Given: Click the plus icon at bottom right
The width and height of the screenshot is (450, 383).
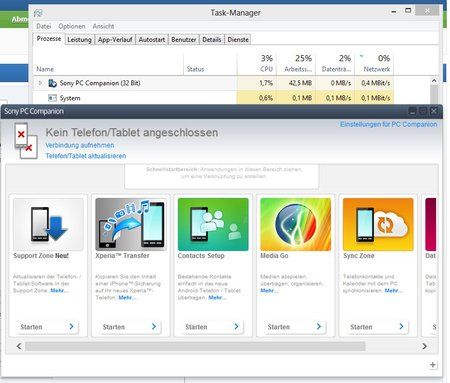Looking at the screenshot, I should [433, 365].
